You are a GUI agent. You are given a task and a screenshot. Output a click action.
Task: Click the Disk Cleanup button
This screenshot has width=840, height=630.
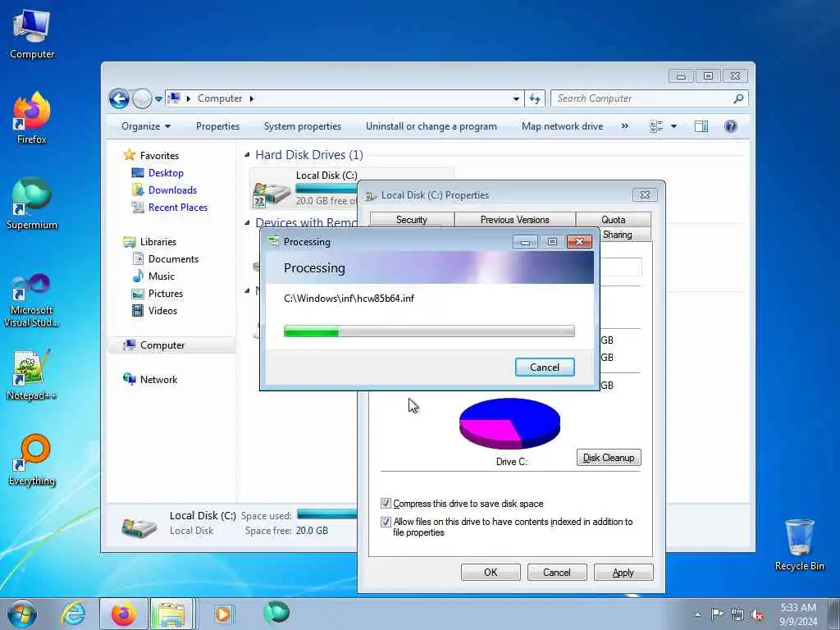point(609,458)
